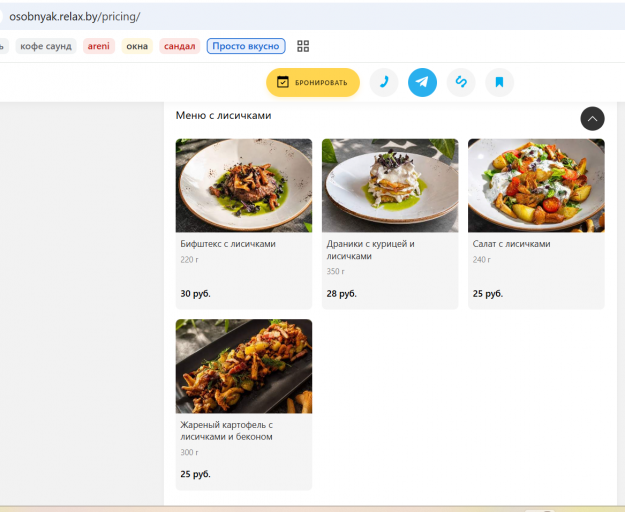Click the Драники с курицей и лисичками title
The image size is (625, 512).
[x=371, y=250]
